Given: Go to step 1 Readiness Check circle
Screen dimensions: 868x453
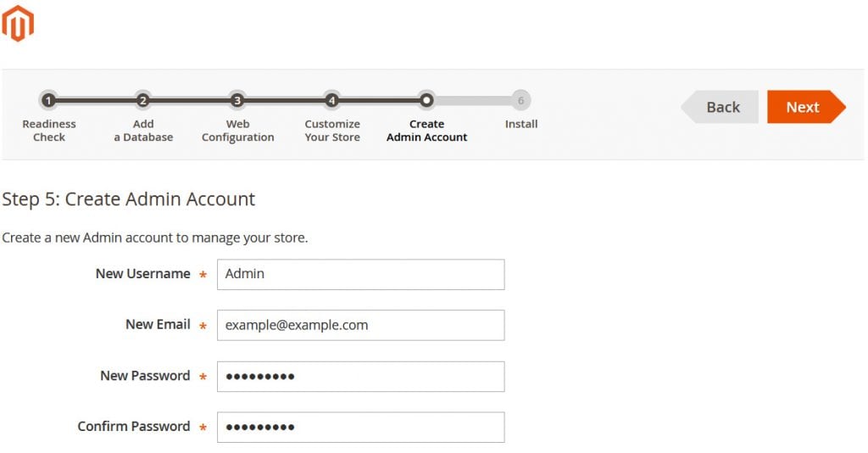Looking at the screenshot, I should [x=49, y=100].
